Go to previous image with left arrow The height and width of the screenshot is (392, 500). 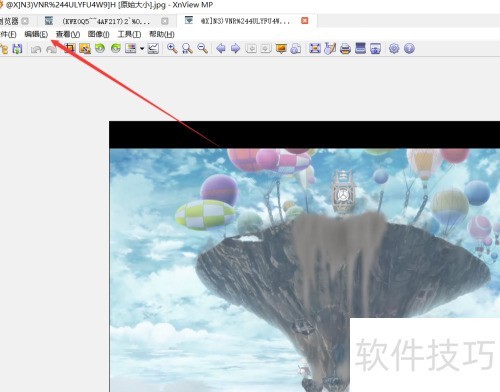click(221, 49)
